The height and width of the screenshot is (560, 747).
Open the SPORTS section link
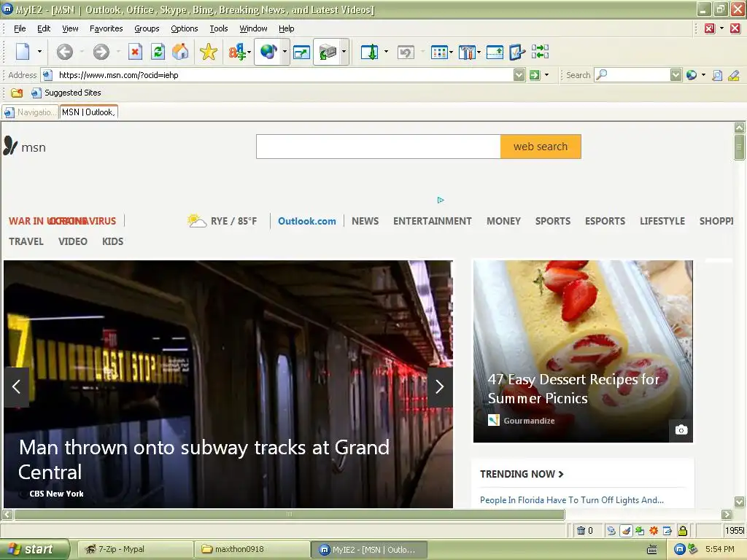pyautogui.click(x=553, y=221)
